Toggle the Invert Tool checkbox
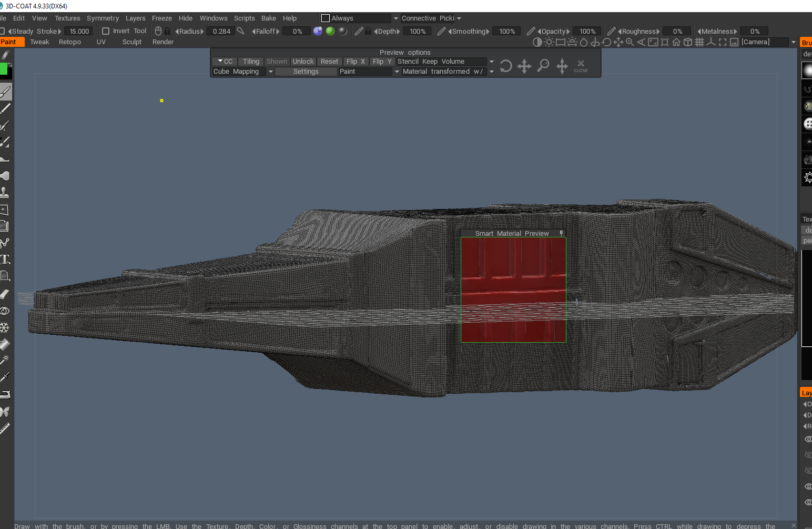This screenshot has height=529, width=812. point(106,31)
